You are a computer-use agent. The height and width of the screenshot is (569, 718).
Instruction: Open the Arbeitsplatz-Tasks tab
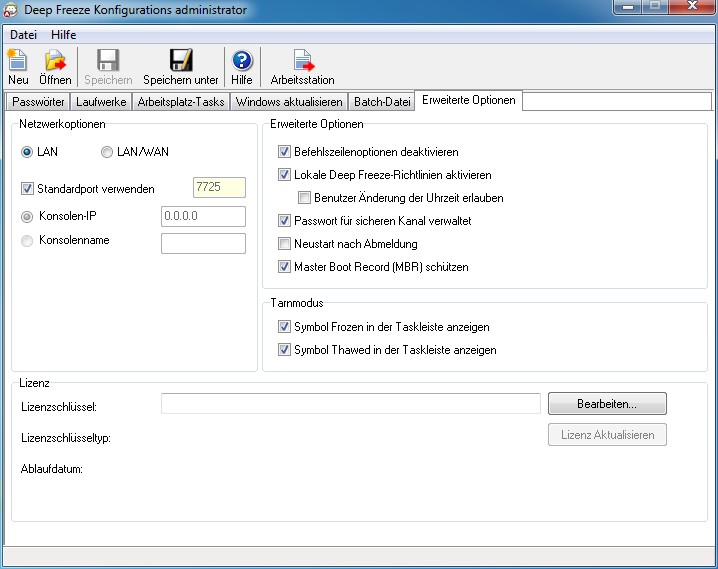coord(181,102)
